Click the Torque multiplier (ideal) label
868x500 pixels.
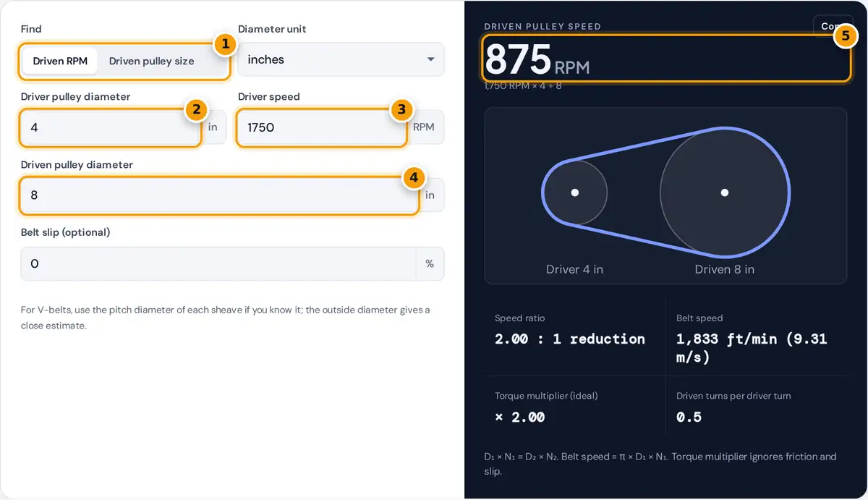(546, 396)
